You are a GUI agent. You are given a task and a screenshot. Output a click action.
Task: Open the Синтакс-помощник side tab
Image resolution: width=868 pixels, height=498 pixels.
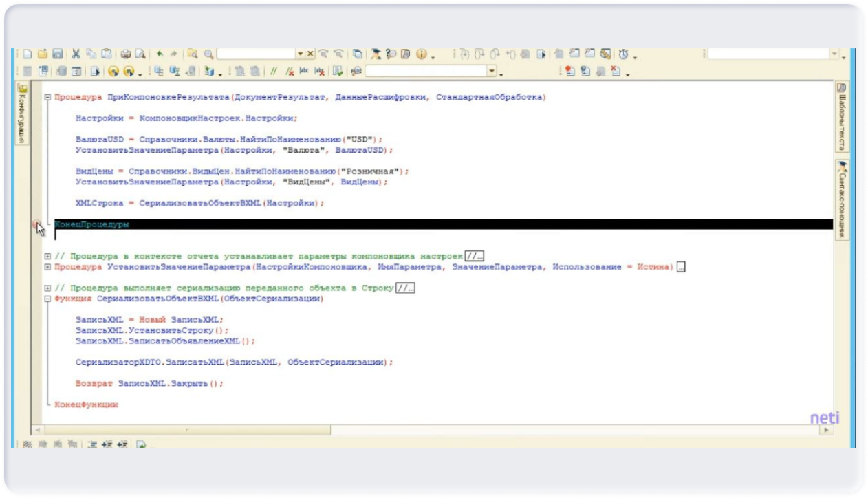click(841, 199)
